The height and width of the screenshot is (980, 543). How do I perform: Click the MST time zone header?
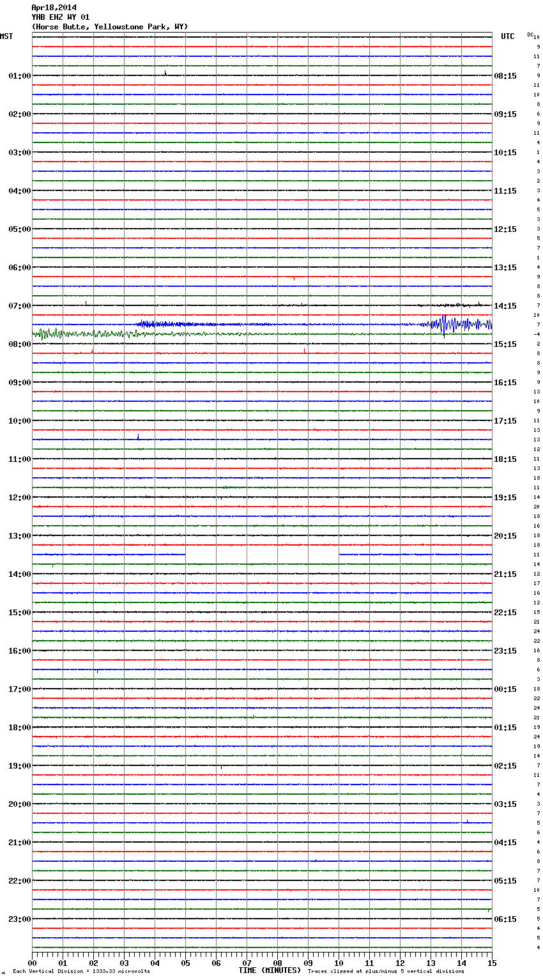coord(6,36)
